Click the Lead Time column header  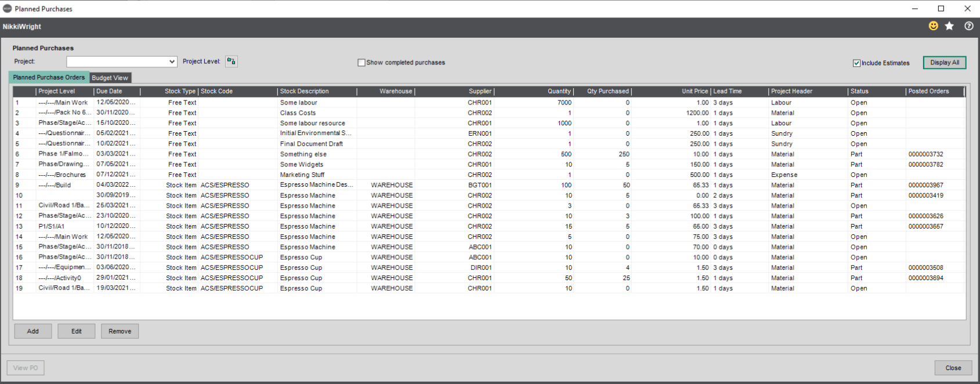click(740, 92)
